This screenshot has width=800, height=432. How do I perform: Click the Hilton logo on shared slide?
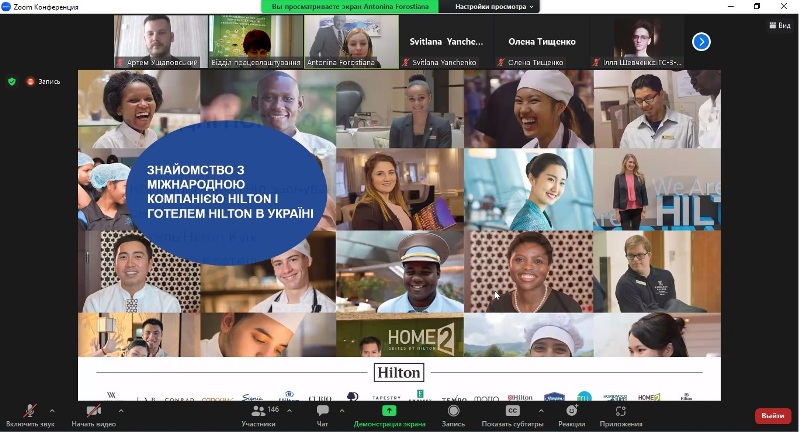coord(399,373)
